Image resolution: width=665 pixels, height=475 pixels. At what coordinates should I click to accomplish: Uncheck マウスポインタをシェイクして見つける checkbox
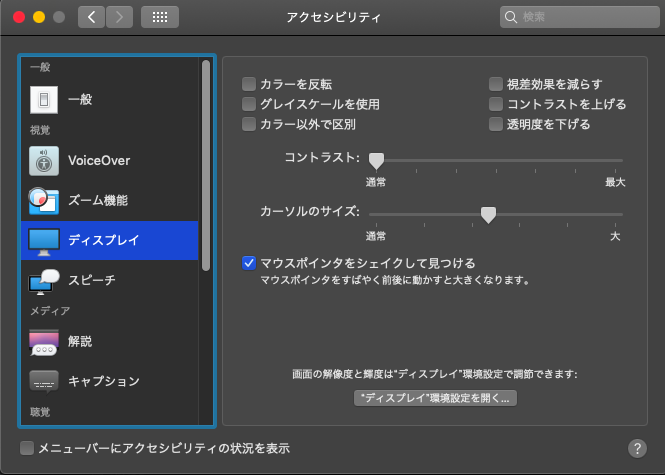coord(249,263)
